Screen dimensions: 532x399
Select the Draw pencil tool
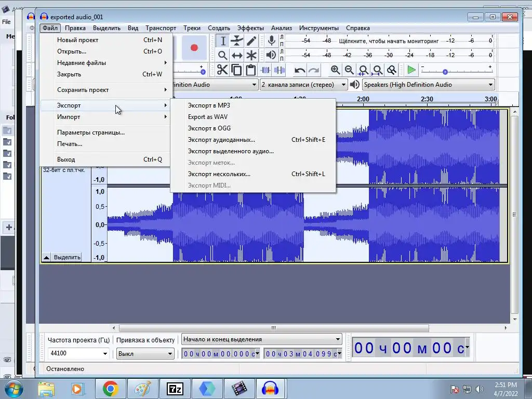pos(251,41)
